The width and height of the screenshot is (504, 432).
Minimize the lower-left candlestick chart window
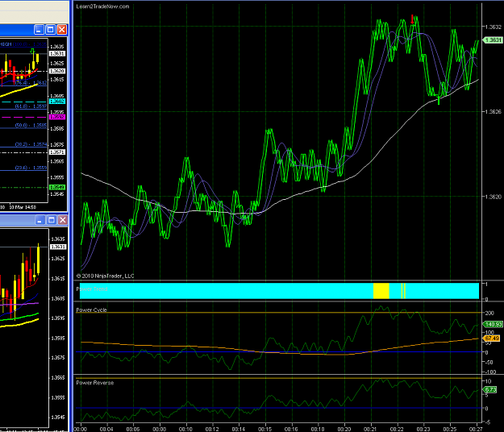point(40,220)
